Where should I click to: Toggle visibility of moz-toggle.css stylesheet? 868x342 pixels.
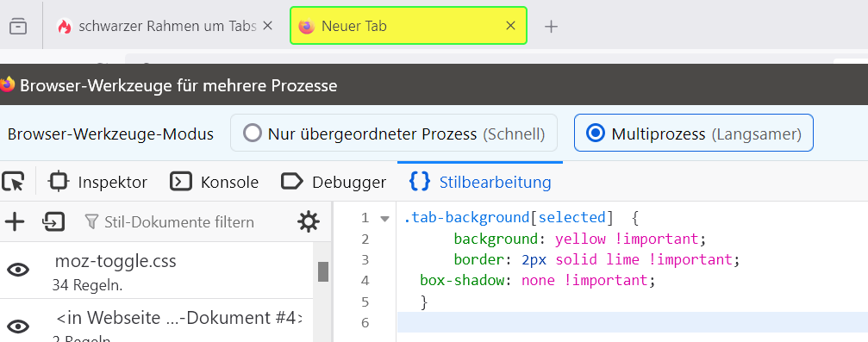18,270
